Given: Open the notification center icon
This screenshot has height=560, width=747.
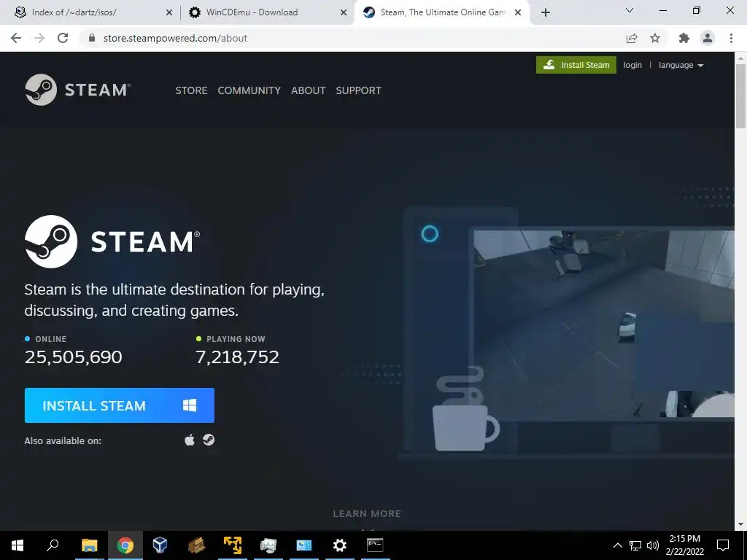Looking at the screenshot, I should coord(723,545).
